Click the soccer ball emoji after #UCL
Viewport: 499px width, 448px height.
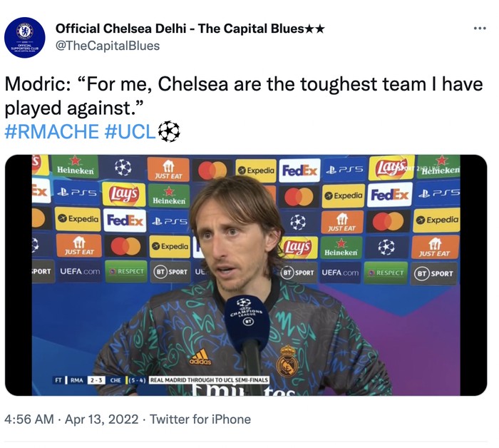click(168, 131)
